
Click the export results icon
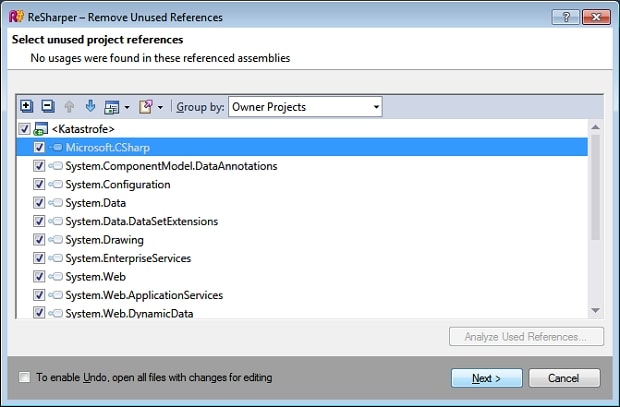146,107
